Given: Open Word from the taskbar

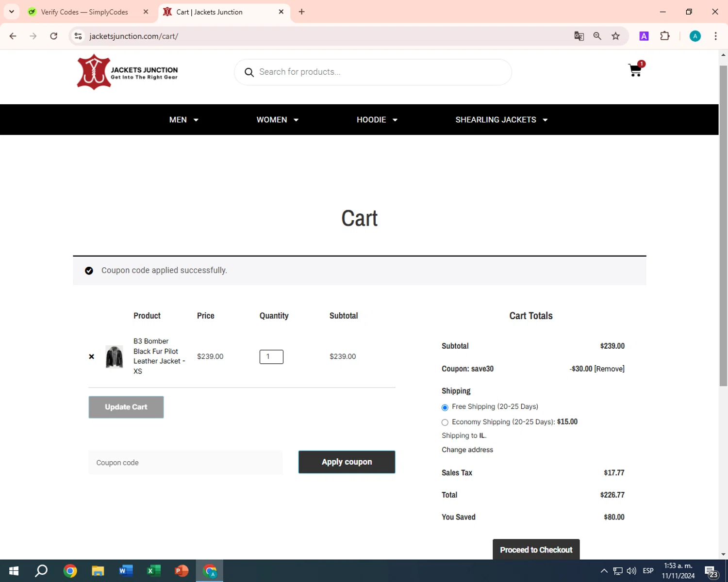Looking at the screenshot, I should (126, 571).
